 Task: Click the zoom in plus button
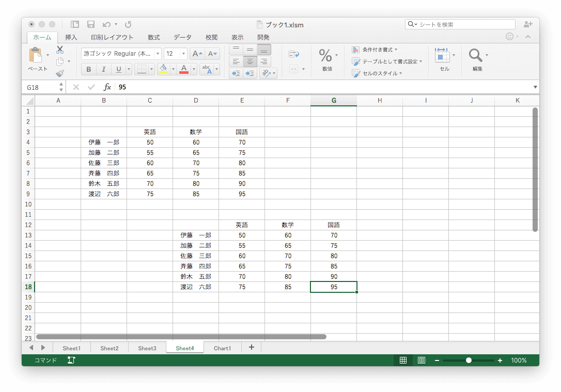point(500,360)
